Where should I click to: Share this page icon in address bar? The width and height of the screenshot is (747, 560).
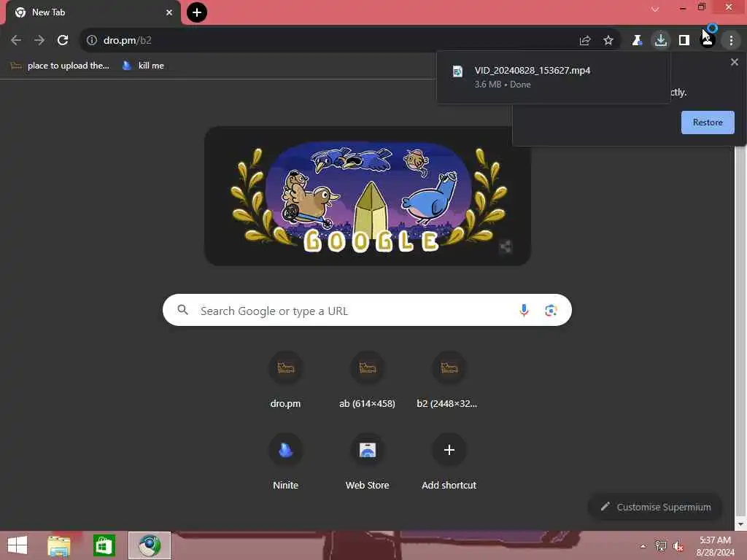585,41
